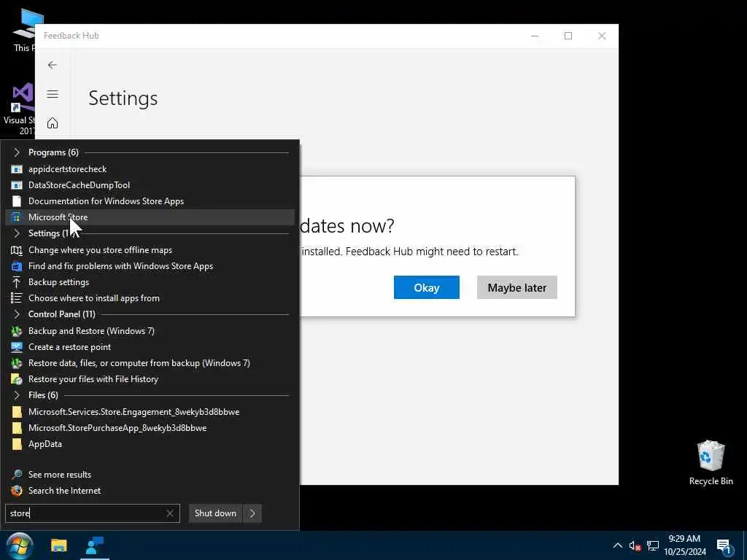Click the Create a restore point icon
Viewport: 747px width, 560px height.
coord(17,346)
